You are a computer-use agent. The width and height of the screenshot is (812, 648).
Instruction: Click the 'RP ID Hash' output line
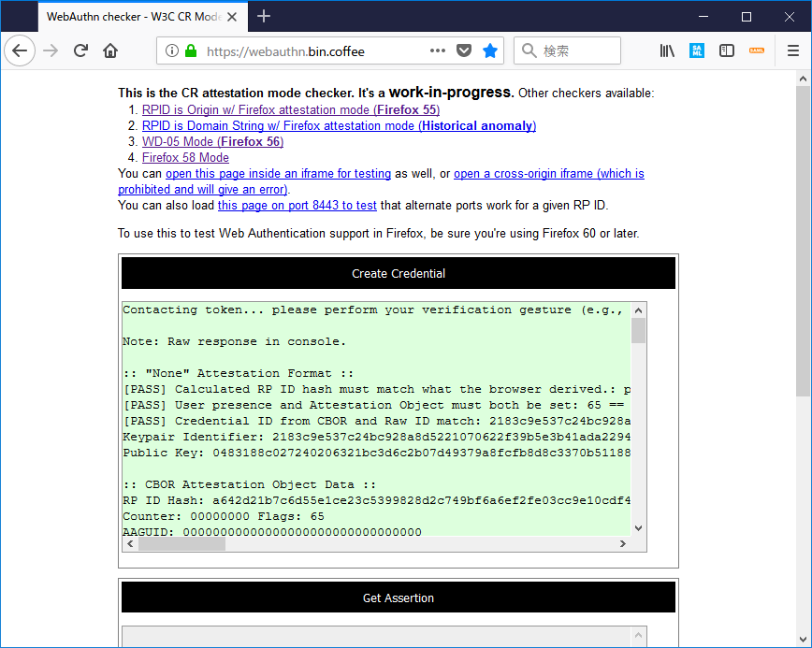(376, 500)
